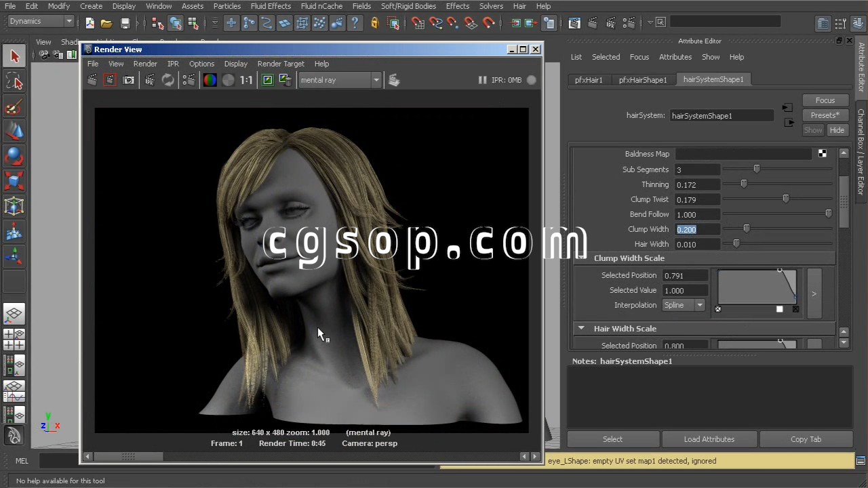This screenshot has height=488, width=868.
Task: Toggle the Display Alpha Channel button
Action: point(229,80)
